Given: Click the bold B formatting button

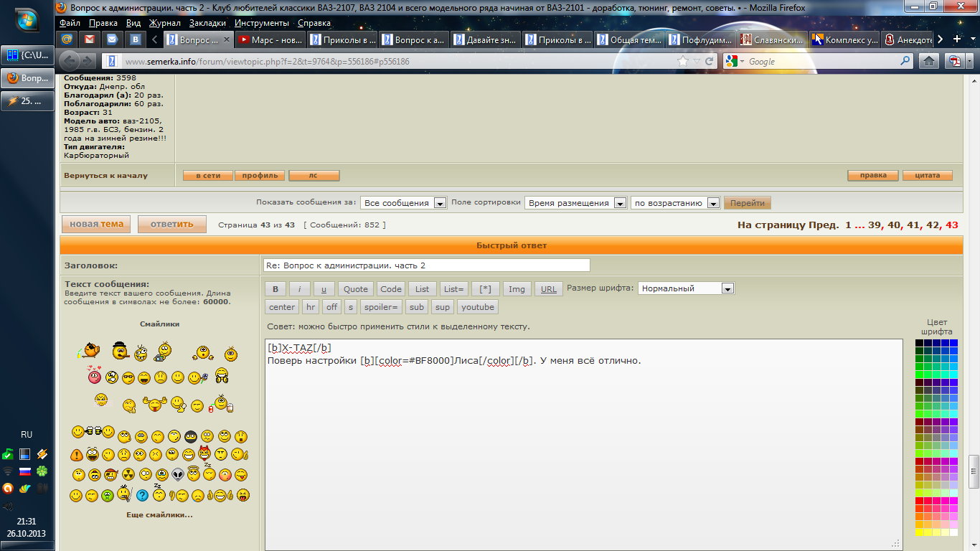Looking at the screenshot, I should 275,289.
